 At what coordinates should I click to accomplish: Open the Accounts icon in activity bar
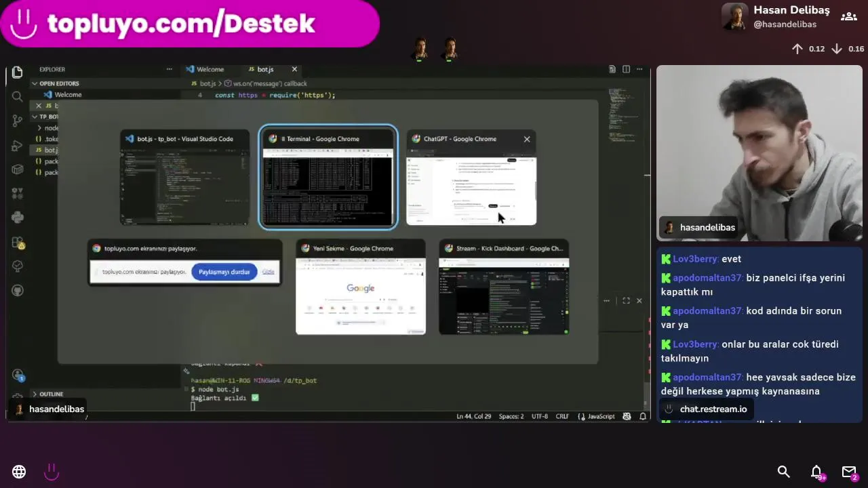click(x=18, y=375)
